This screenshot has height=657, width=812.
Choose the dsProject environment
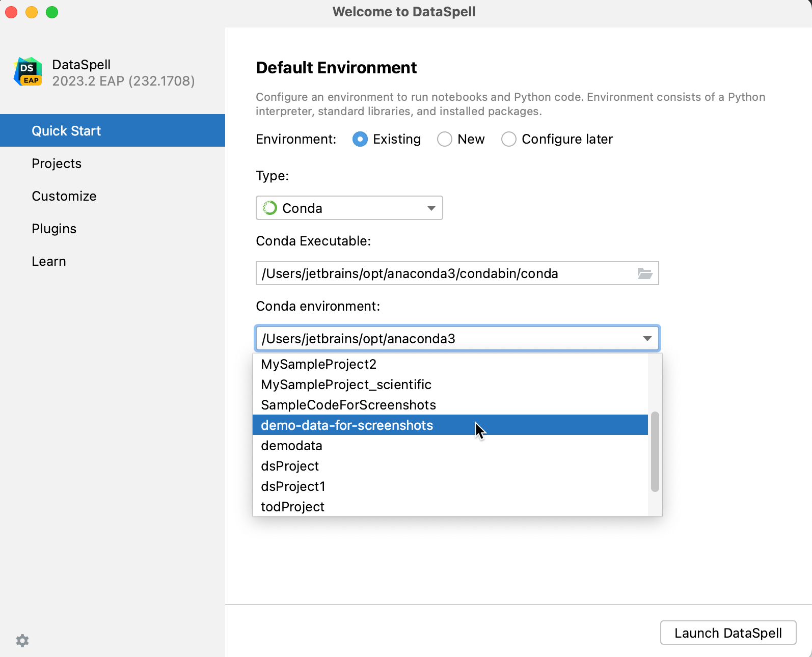tap(450, 466)
